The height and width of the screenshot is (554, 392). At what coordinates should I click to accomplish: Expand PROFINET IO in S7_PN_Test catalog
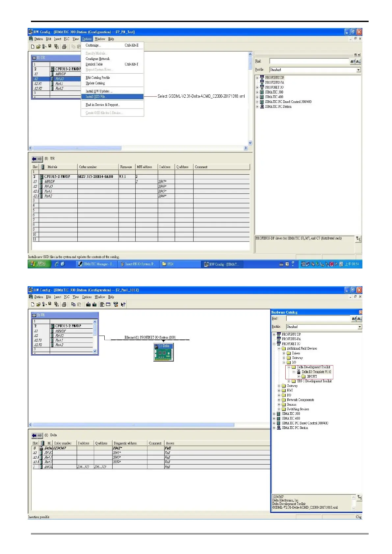(257, 88)
